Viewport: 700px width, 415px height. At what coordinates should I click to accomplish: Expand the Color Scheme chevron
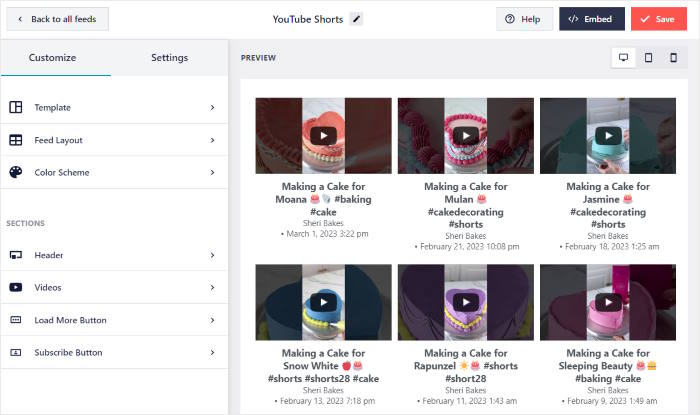[x=212, y=172]
